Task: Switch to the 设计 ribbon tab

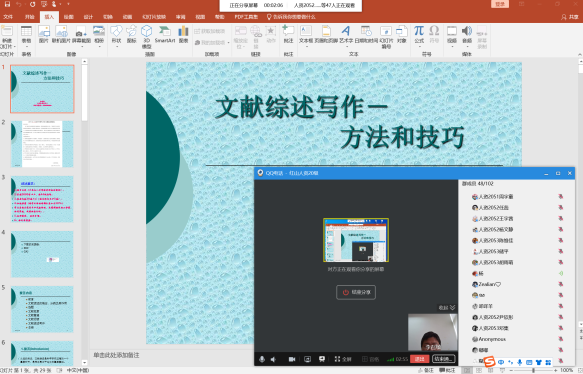Action: pos(88,17)
